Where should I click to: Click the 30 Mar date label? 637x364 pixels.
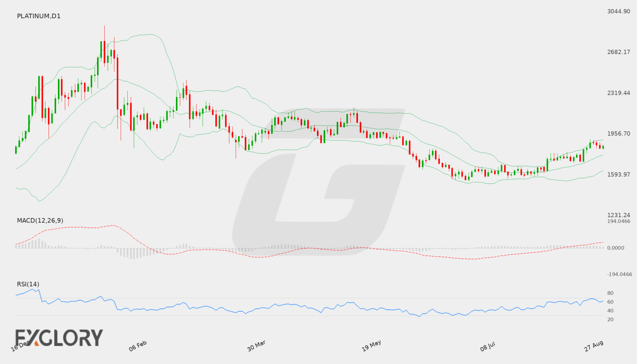(256, 346)
